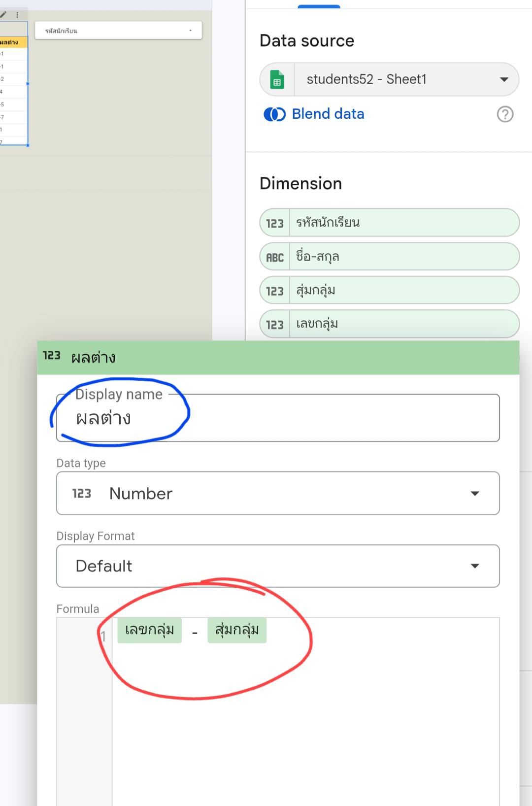The width and height of the screenshot is (532, 806).
Task: Click the ABC type icon beside ชื่อ-สกุล
Action: 275,257
